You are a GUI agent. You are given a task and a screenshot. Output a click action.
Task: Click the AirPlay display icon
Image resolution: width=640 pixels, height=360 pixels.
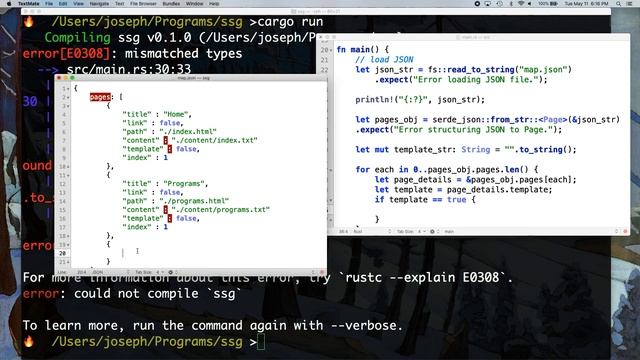tap(488, 4)
